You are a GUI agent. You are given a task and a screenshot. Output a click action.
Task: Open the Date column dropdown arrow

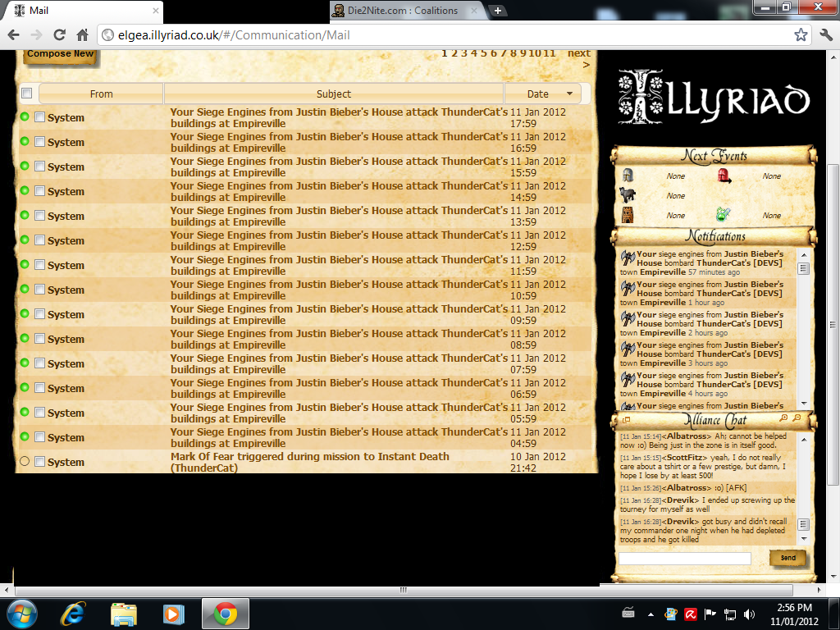coord(568,94)
